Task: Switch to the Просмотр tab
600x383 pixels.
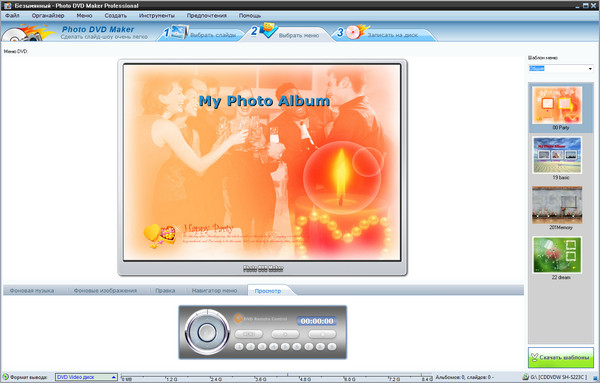Action: 268,291
